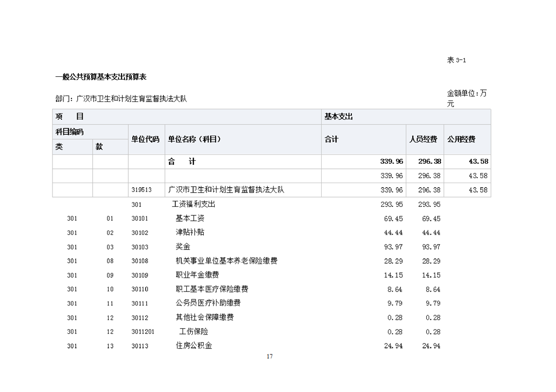Screen dimensions: 556x392
Task: Click the 工资福利支出 row name
Action: point(194,204)
